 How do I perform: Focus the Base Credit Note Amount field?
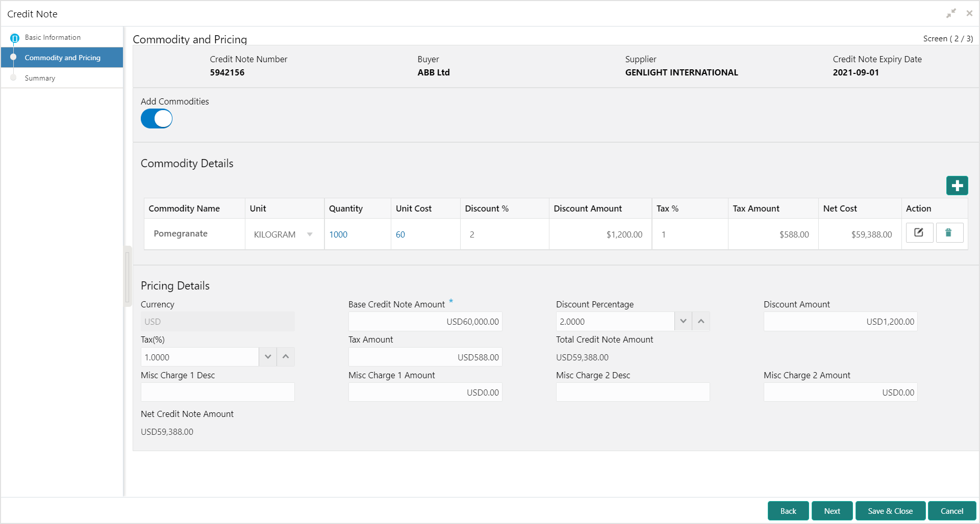click(425, 322)
